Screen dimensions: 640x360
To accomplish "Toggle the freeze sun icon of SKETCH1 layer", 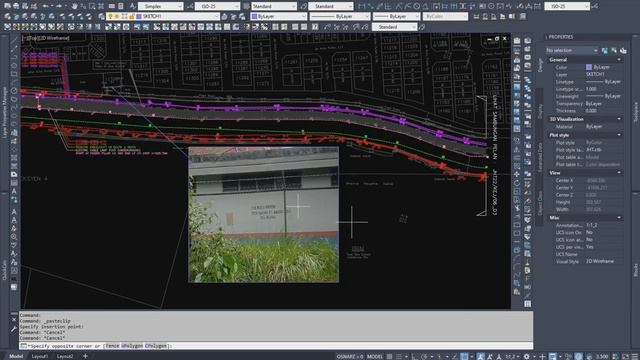I will pyautogui.click(x=117, y=16).
